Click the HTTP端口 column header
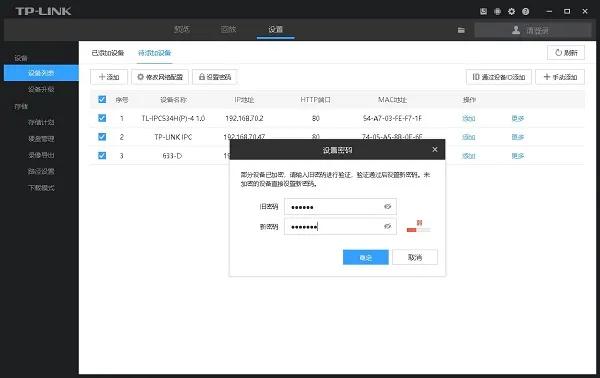600x378 pixels. point(316,100)
